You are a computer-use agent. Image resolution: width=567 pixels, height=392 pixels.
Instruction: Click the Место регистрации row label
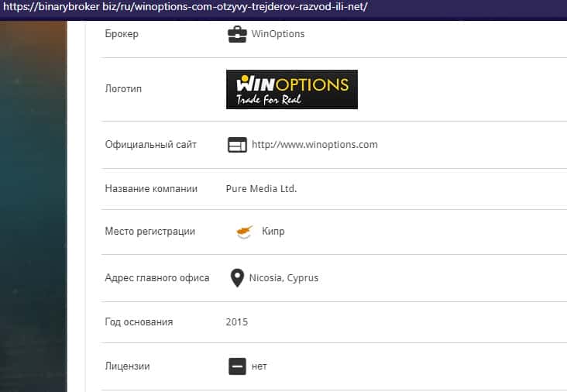[x=149, y=232]
